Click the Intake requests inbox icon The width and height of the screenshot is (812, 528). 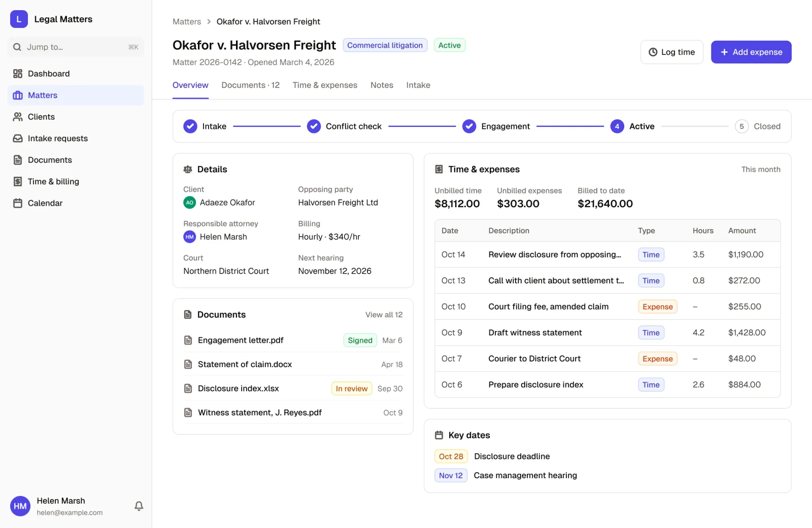pos(18,139)
